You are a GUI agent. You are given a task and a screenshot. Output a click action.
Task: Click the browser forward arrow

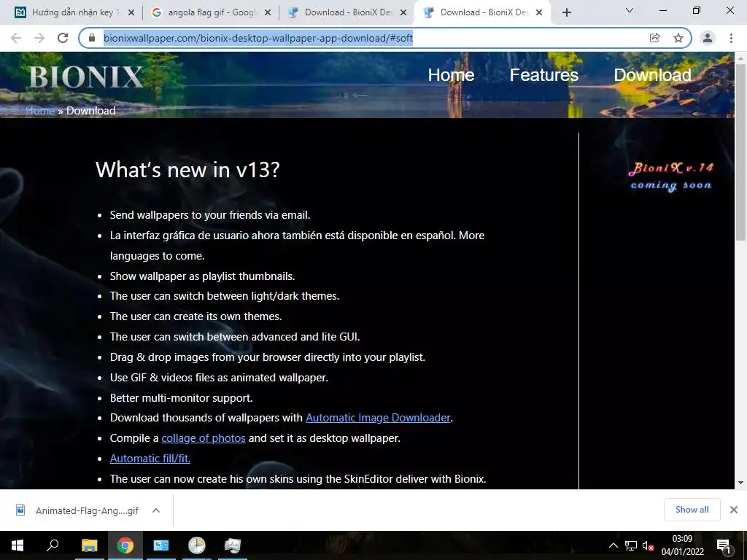click(39, 38)
